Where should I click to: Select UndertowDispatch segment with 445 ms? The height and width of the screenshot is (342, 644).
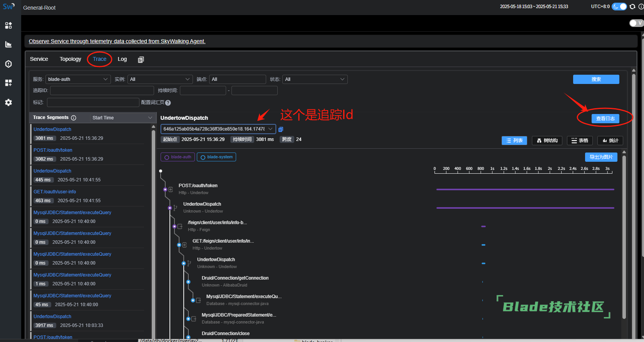87,175
